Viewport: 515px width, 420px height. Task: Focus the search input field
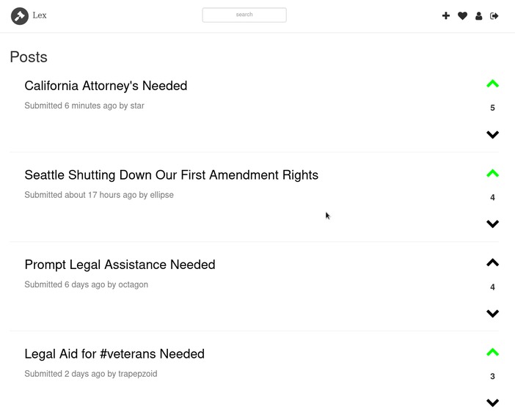tap(244, 15)
